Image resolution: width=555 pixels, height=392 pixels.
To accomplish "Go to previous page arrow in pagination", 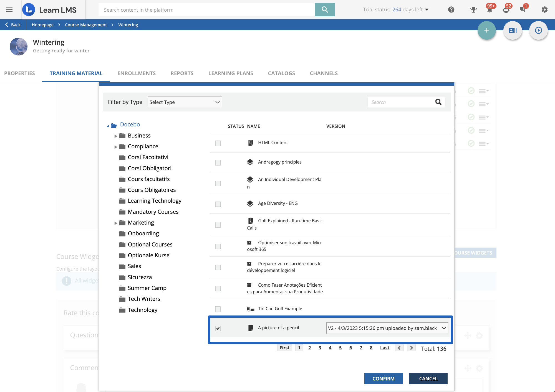I will pyautogui.click(x=399, y=348).
